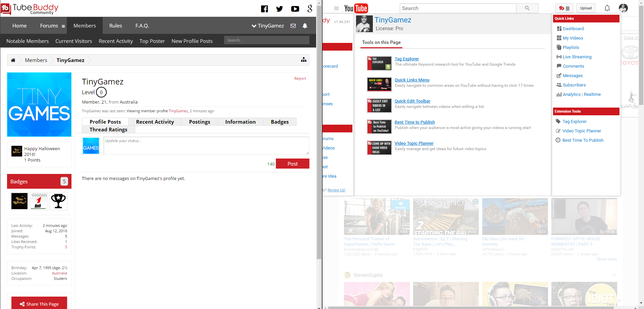Click the YouTube logo
Image resolution: width=644 pixels, height=309 pixels.
tap(356, 8)
